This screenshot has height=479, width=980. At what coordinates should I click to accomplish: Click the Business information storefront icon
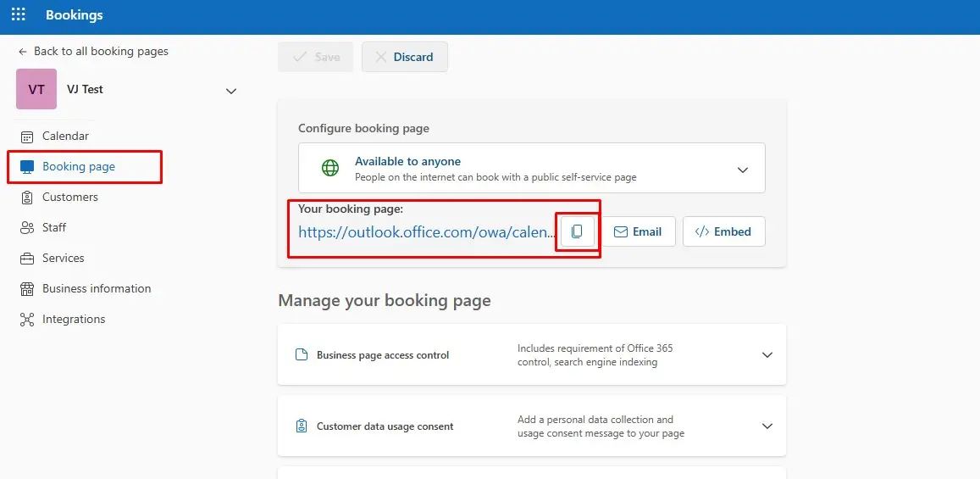pos(27,289)
